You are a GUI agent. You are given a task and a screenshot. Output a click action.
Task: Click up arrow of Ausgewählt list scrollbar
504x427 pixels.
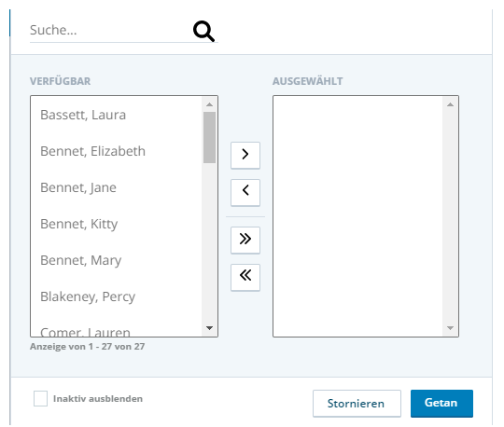point(450,104)
